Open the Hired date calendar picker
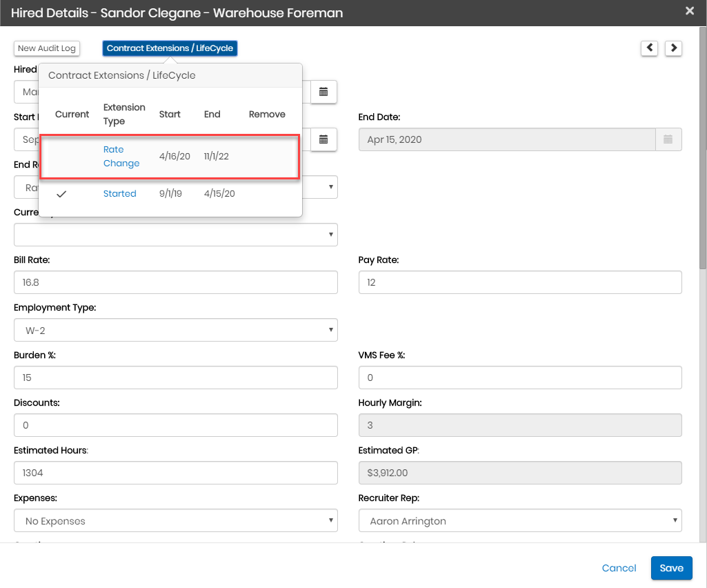 (x=323, y=92)
